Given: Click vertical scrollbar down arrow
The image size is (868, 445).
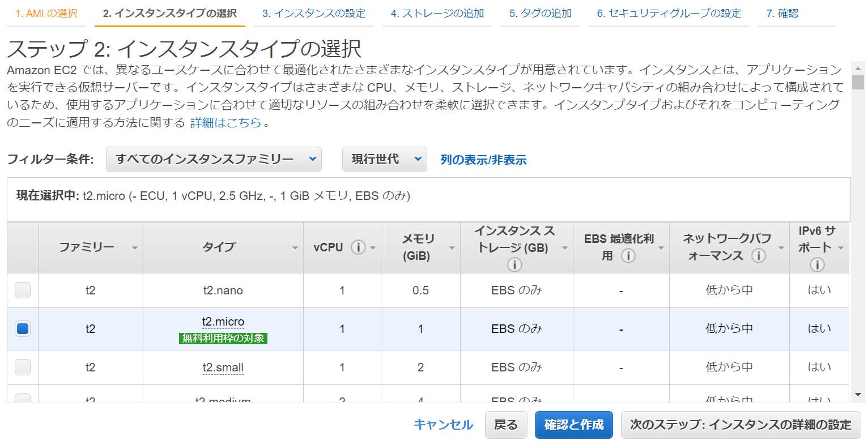Looking at the screenshot, I should point(858,395).
